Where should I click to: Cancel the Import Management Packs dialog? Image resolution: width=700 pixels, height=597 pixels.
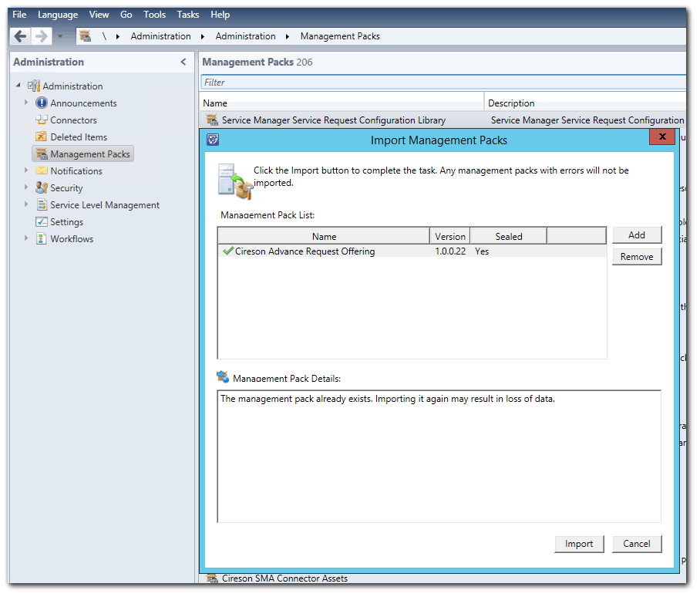pyautogui.click(x=637, y=544)
